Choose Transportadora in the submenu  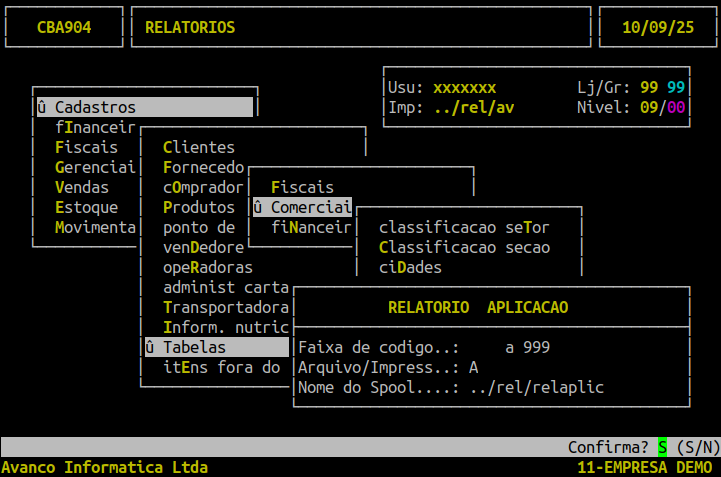pos(225,307)
